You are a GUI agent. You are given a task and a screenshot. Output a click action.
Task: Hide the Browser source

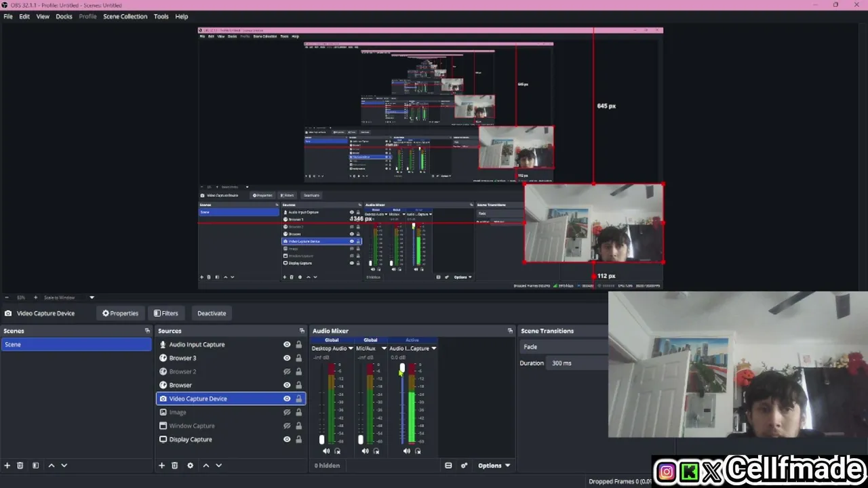click(x=287, y=385)
